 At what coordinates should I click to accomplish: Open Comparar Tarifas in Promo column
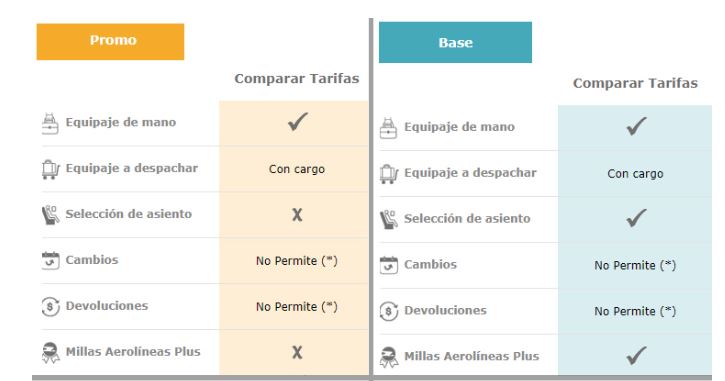(297, 79)
